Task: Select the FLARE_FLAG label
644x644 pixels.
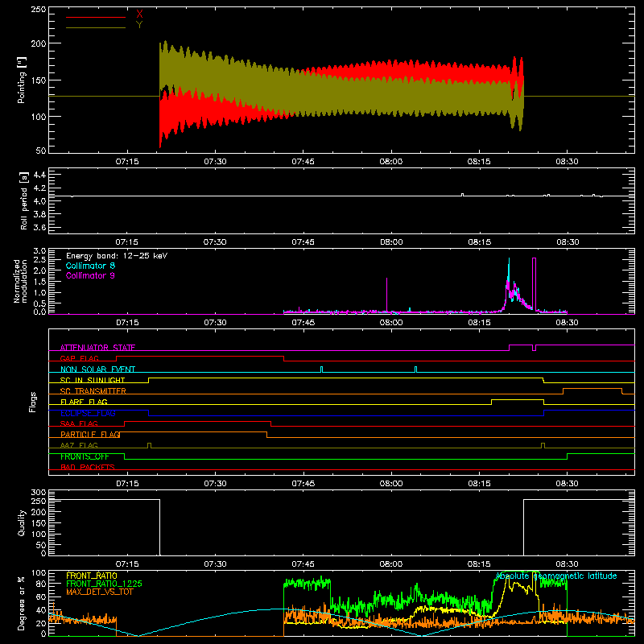Action: click(84, 402)
